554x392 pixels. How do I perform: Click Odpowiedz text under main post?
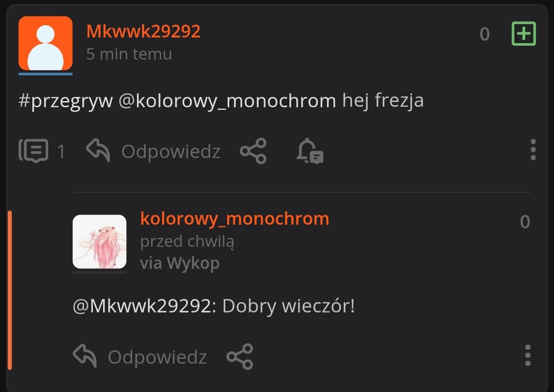coord(171,152)
